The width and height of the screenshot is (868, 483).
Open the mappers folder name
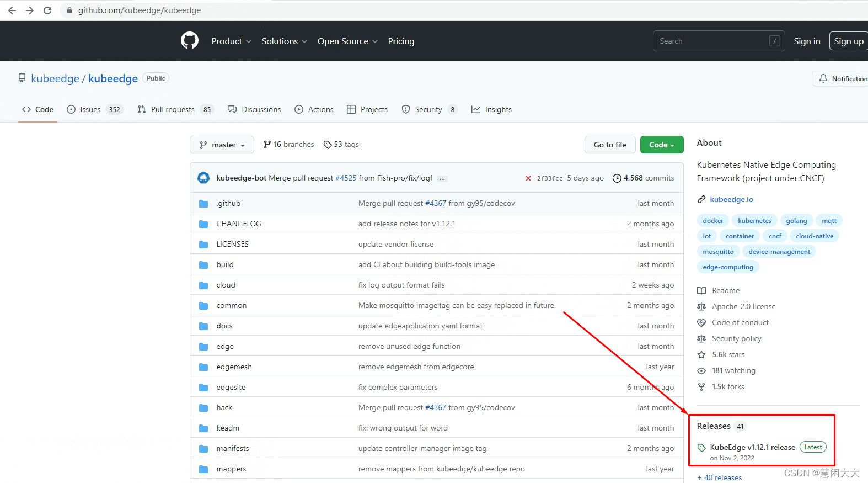click(x=231, y=469)
